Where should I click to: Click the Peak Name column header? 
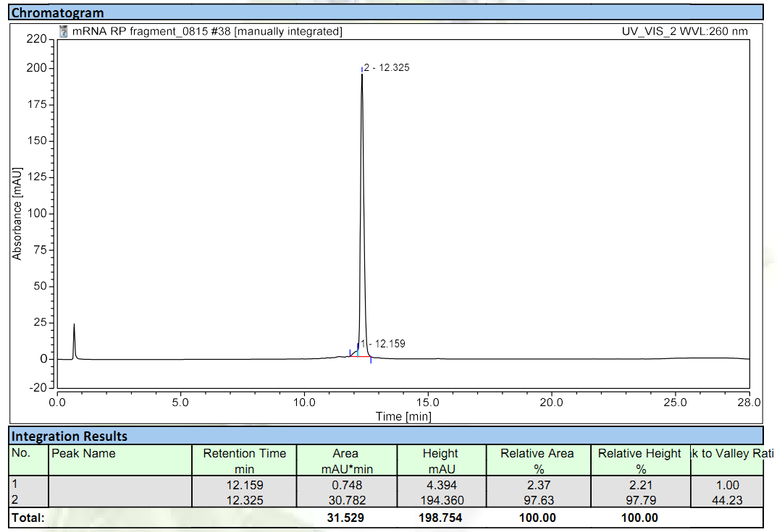point(83,454)
